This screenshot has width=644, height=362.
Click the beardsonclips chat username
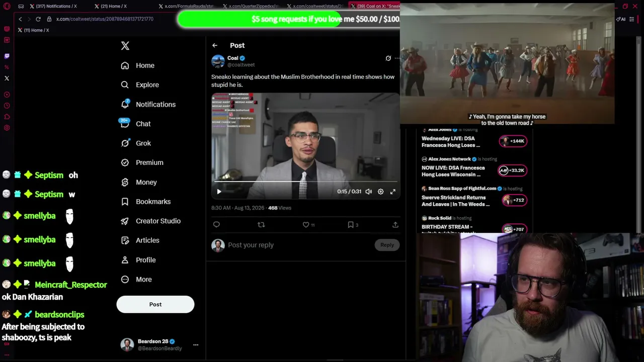point(59,315)
